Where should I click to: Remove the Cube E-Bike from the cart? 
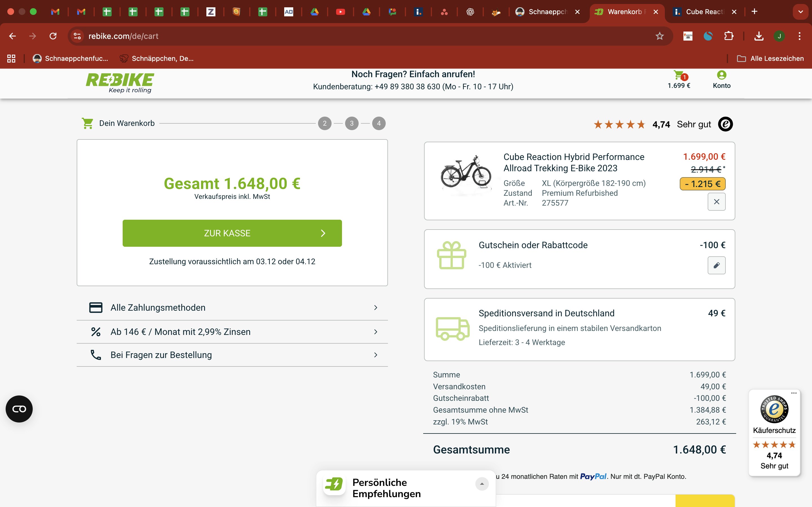click(x=717, y=201)
